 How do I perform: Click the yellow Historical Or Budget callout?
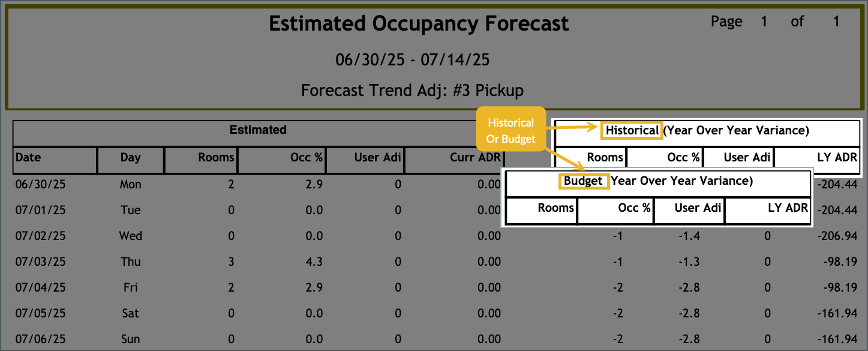pyautogui.click(x=510, y=130)
